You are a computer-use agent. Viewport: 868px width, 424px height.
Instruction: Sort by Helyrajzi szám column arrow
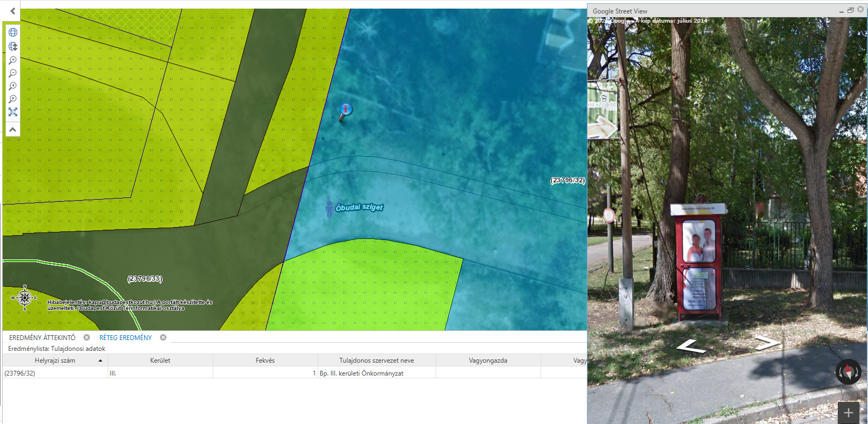[100, 361]
